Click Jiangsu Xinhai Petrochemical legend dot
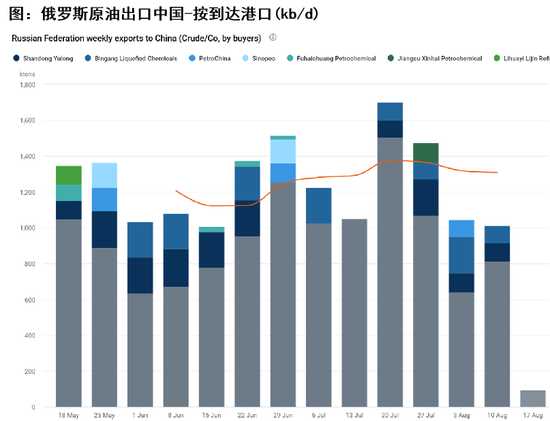The width and height of the screenshot is (550, 421). [391, 58]
